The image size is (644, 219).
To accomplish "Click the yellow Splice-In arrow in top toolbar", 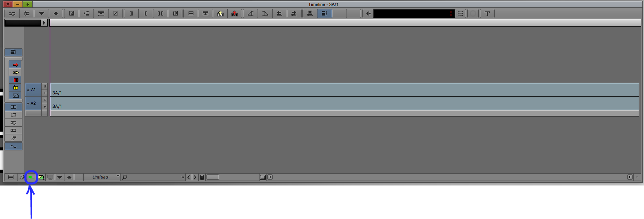I will (220, 13).
